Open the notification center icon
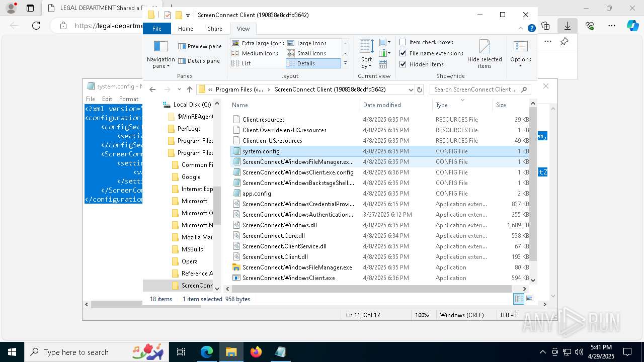The image size is (644, 362). point(627,352)
